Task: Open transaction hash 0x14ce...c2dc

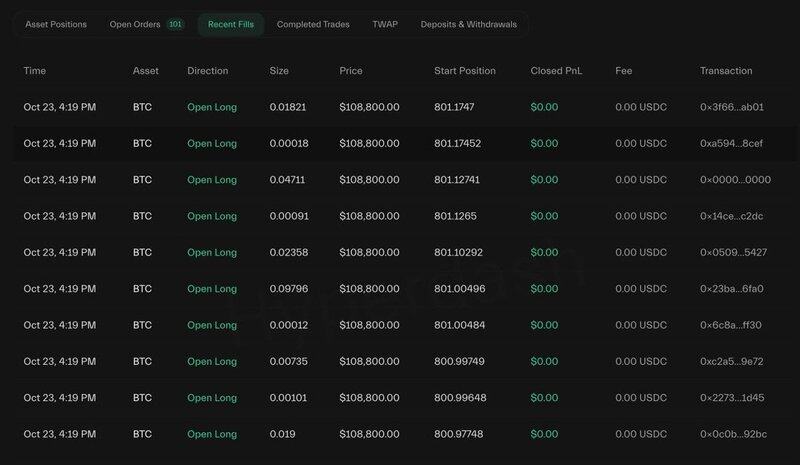Action: (x=732, y=216)
